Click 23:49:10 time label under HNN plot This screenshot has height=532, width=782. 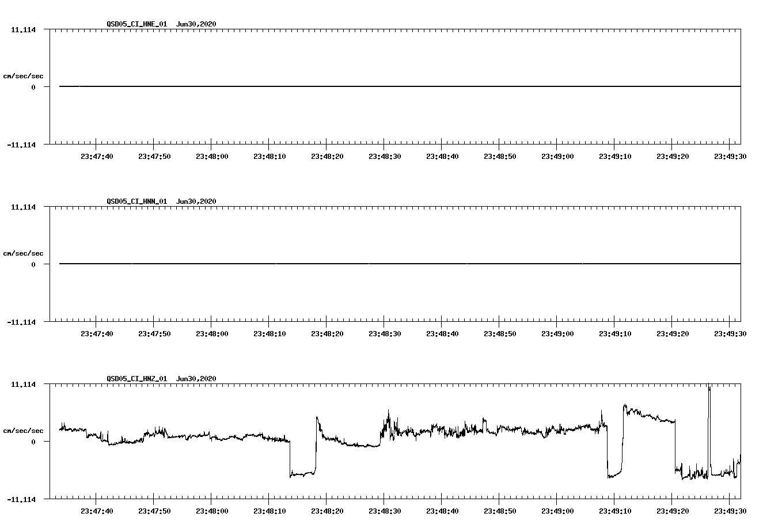[x=615, y=333]
